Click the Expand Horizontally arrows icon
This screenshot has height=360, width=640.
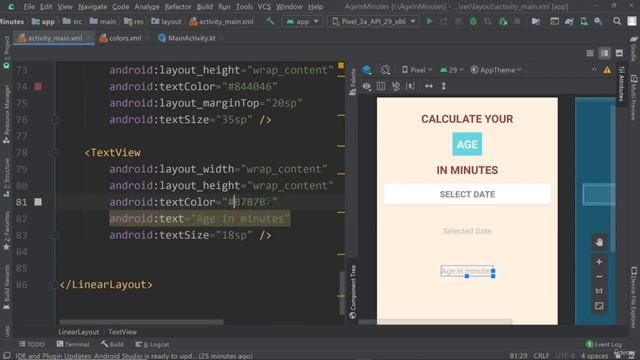click(429, 86)
